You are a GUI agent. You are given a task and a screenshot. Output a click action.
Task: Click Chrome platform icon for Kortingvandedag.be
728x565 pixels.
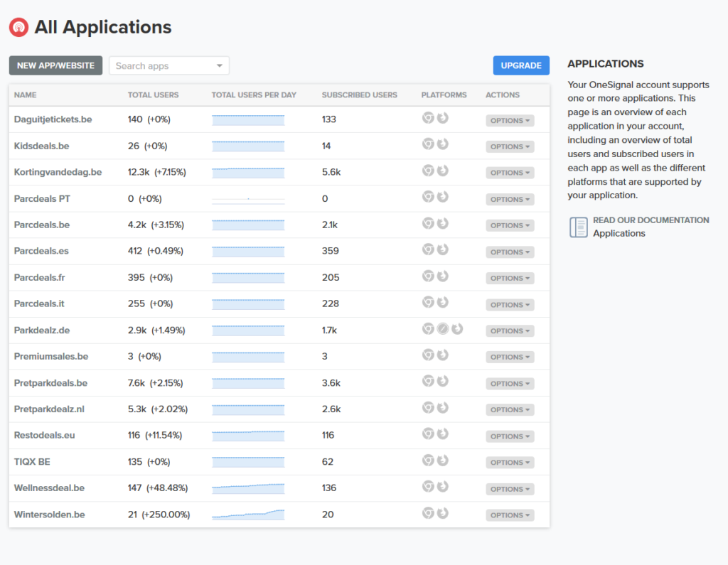(428, 171)
